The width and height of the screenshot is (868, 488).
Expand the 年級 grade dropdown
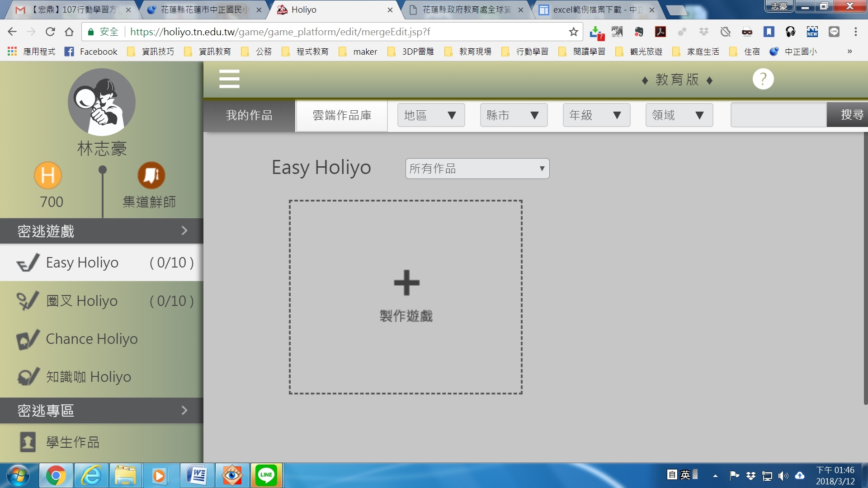tap(596, 115)
